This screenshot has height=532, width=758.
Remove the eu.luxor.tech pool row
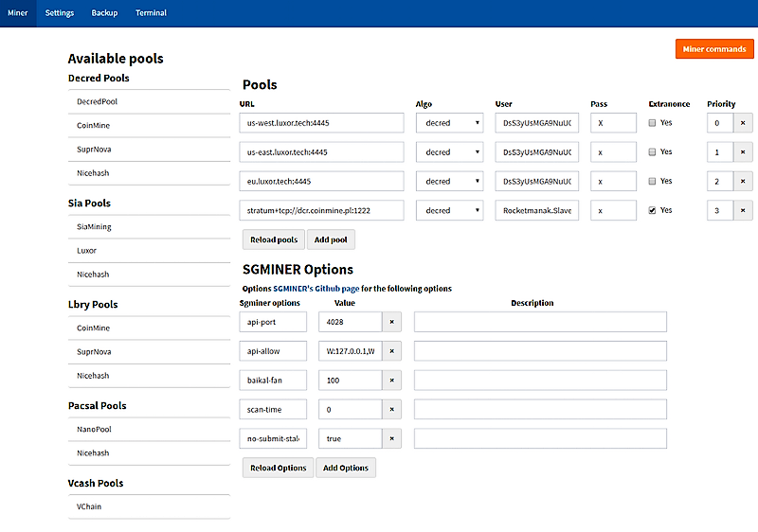tap(743, 182)
